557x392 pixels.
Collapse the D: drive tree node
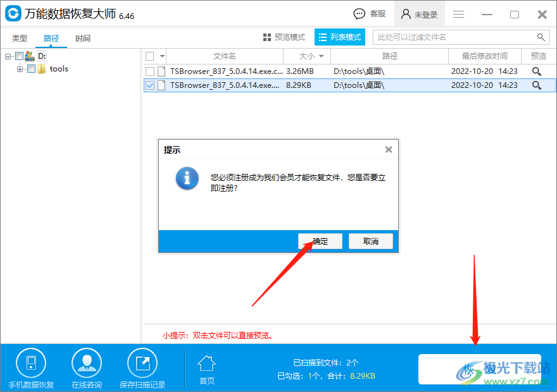8,56
